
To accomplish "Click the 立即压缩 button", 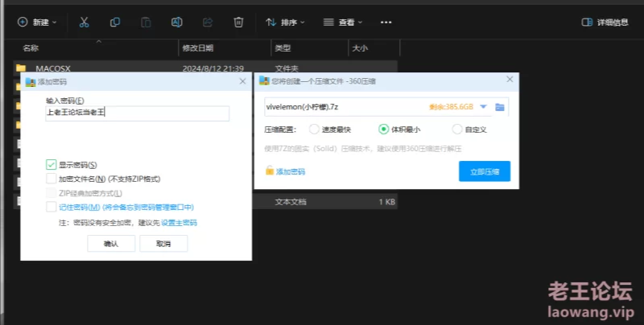I will 485,171.
